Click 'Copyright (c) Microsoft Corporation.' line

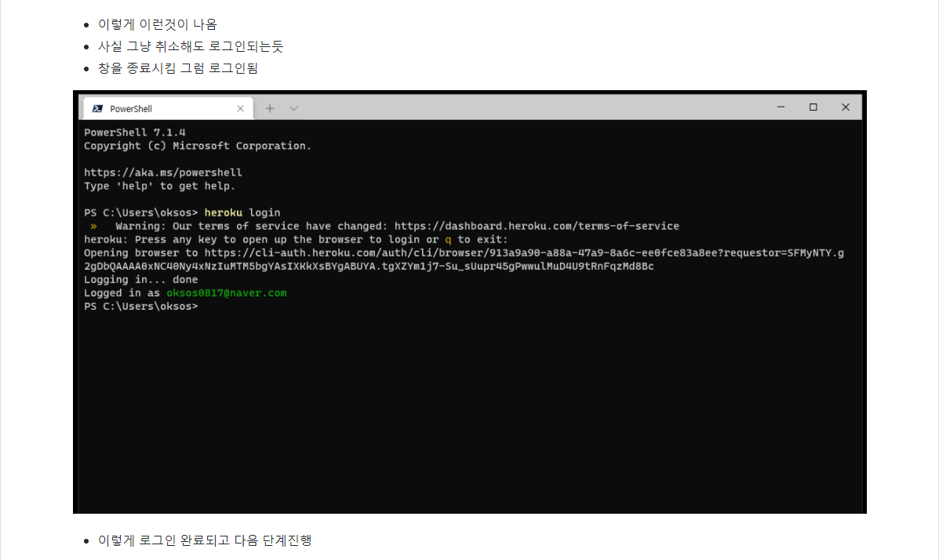pyautogui.click(x=198, y=146)
